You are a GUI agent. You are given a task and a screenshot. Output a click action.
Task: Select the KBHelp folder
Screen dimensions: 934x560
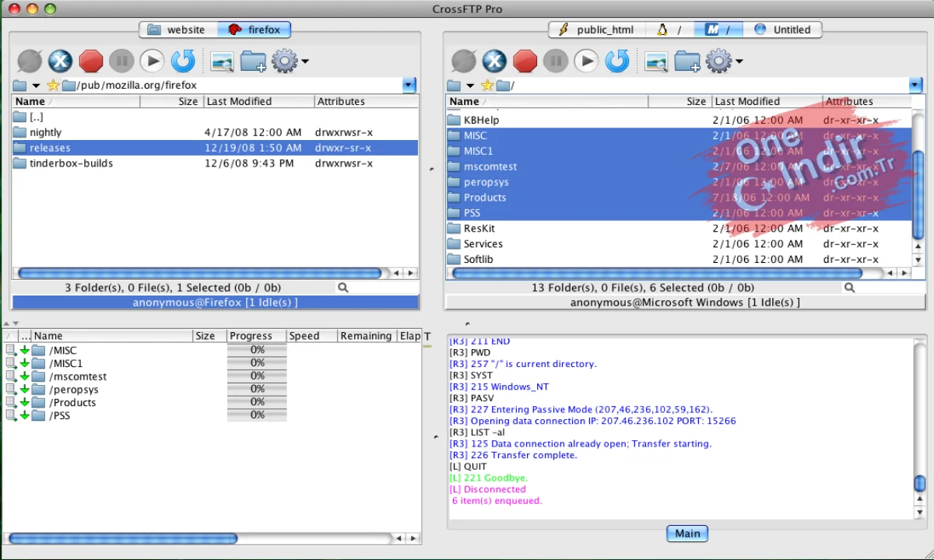point(678,120)
